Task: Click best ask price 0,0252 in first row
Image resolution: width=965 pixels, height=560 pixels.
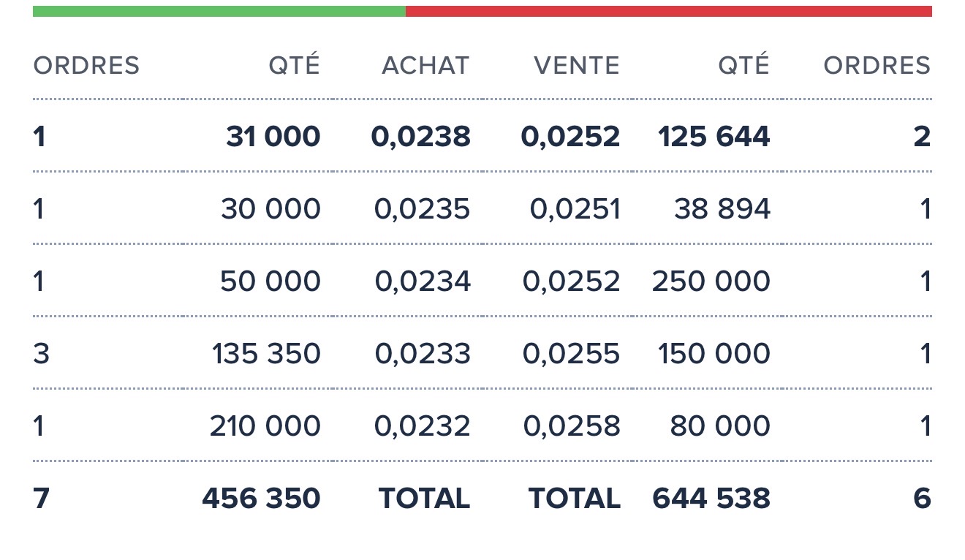Action: pyautogui.click(x=571, y=137)
